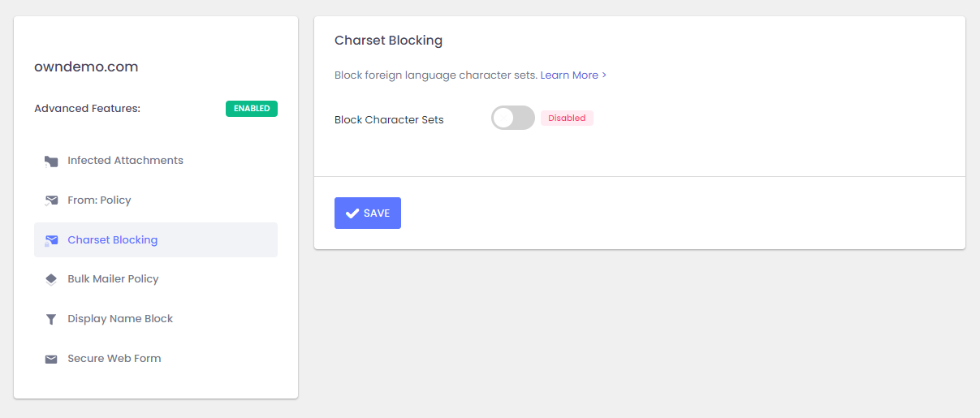Click the Infected Attachments folder icon
980x418 pixels.
coord(51,161)
